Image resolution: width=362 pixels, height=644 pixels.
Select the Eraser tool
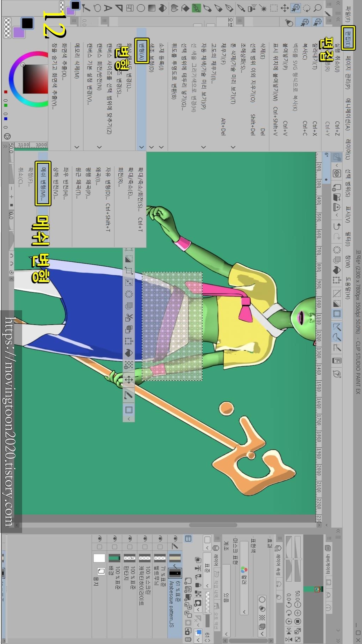click(185, 8)
